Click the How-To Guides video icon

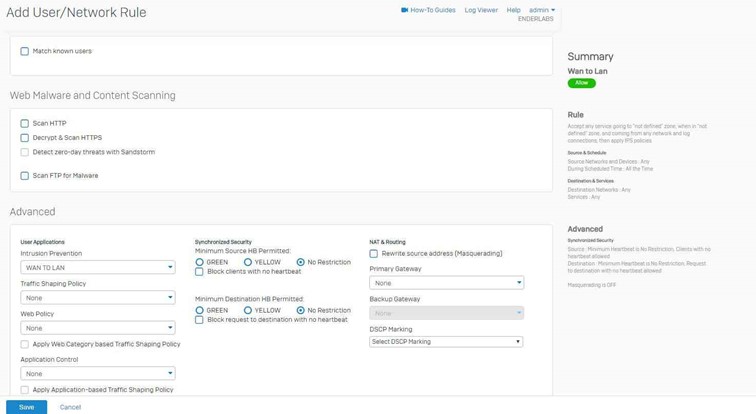pyautogui.click(x=404, y=10)
